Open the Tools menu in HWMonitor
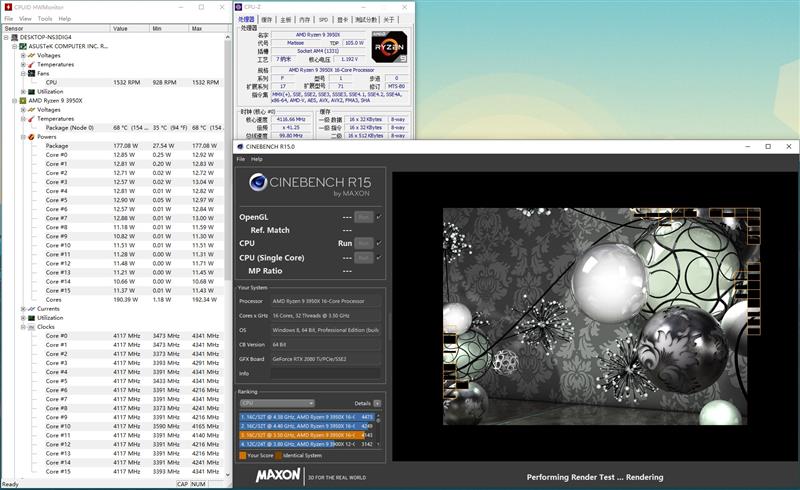The width and height of the screenshot is (800, 490). click(x=45, y=18)
